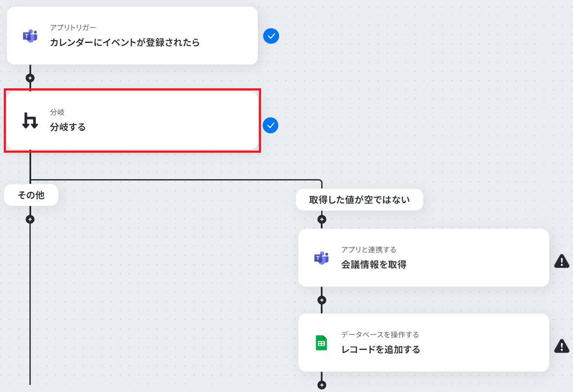Click the branch icon on the 分岐する card
This screenshot has width=573, height=392.
click(30, 120)
